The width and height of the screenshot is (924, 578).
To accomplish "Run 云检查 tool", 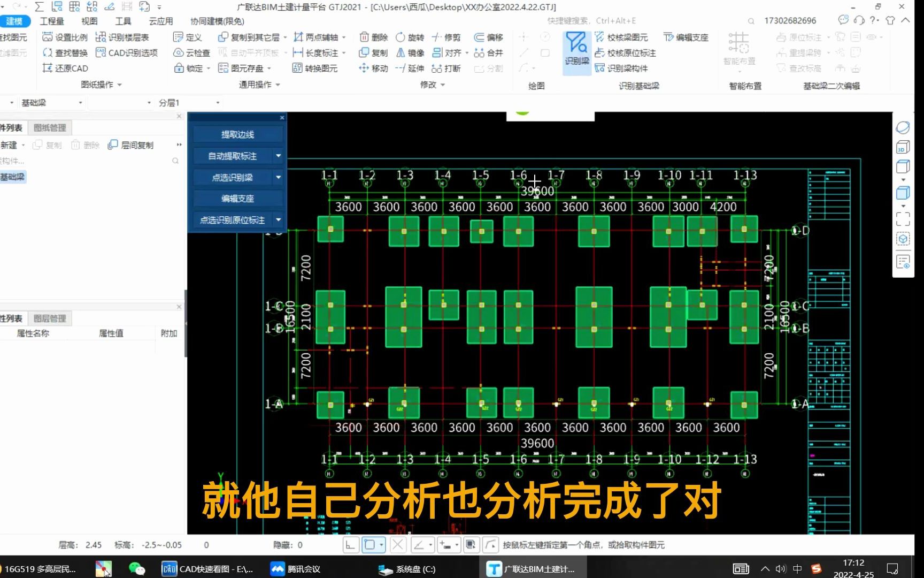I will coord(191,52).
